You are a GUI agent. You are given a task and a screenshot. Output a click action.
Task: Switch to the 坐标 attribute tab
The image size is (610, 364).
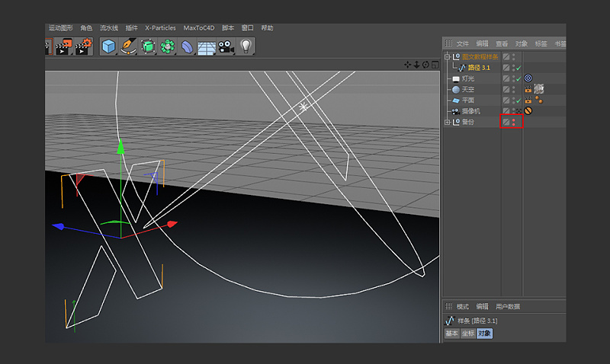pyautogui.click(x=468, y=334)
